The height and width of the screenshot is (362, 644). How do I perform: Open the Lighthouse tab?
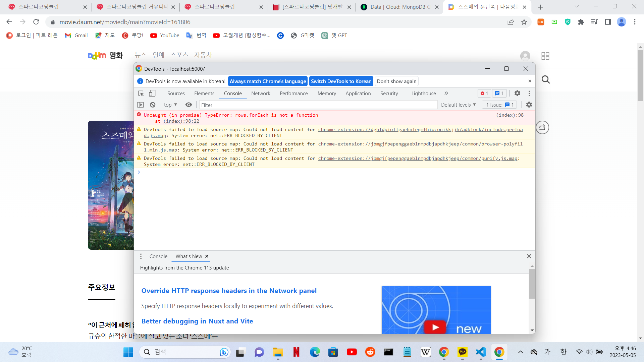424,94
